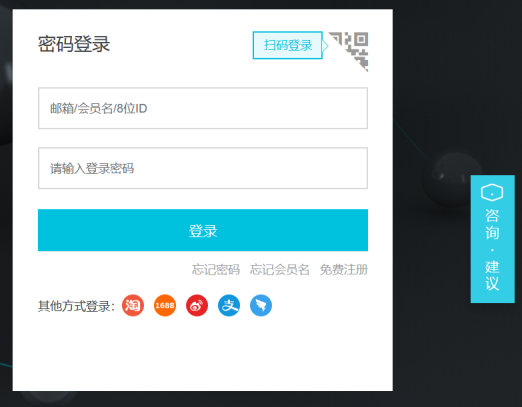Sign in with the orange 1688 icon
Screen dimensions: 522x407
coord(165,305)
